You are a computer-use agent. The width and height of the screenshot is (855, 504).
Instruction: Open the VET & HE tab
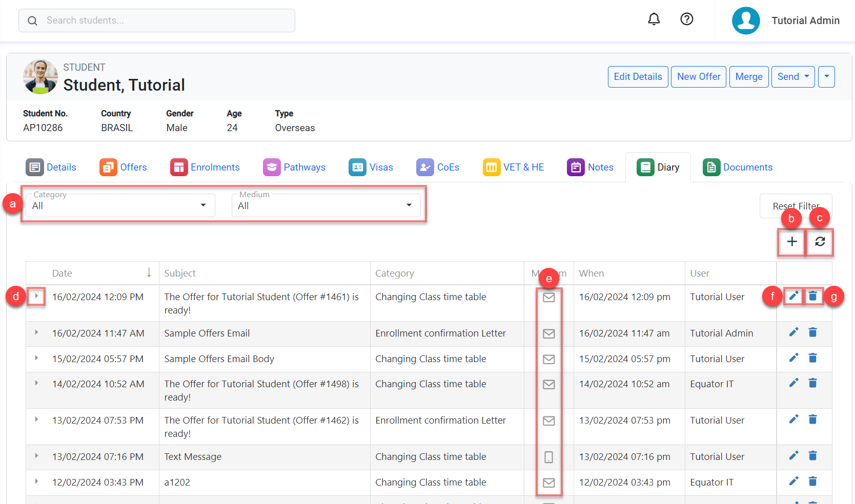pos(513,167)
